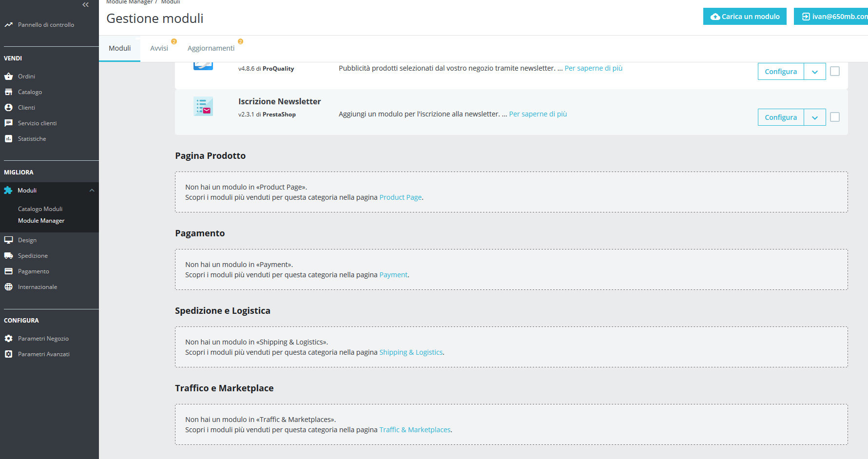Click the Module Manager breadcrumb
This screenshot has height=459, width=868.
click(x=129, y=2)
